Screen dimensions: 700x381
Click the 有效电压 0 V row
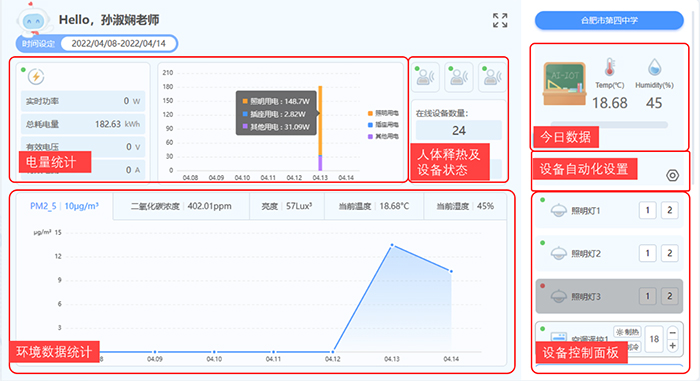[83, 147]
